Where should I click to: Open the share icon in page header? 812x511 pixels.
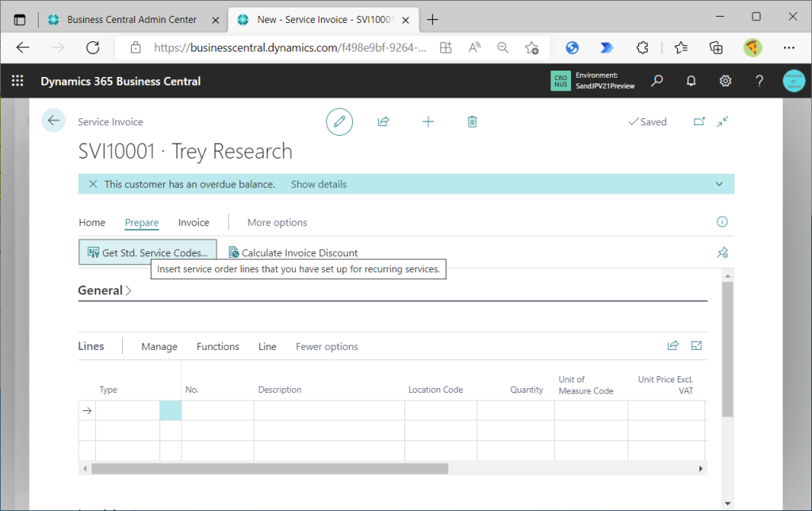[x=383, y=121]
